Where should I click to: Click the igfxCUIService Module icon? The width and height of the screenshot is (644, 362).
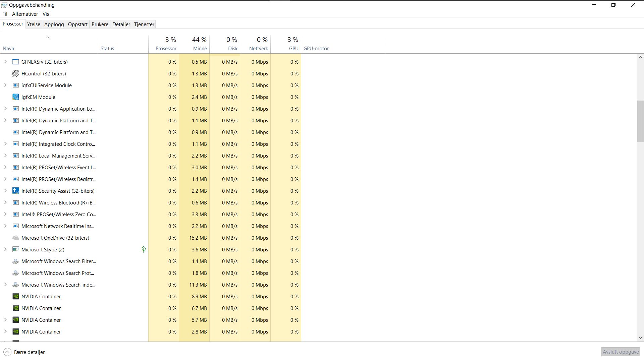[15, 85]
